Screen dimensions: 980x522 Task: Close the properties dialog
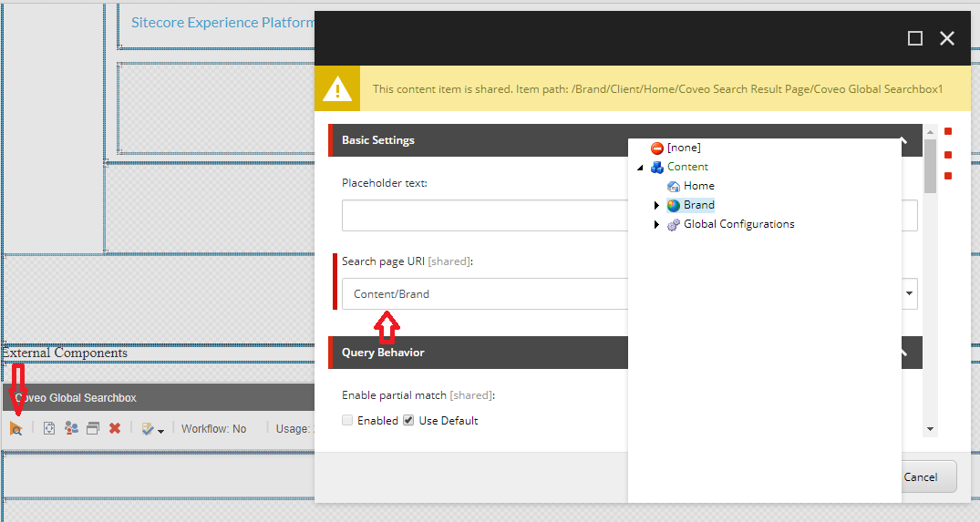click(947, 38)
